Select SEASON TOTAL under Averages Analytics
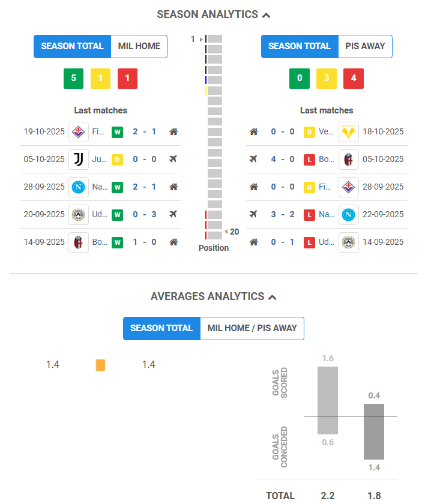Image resolution: width=431 pixels, height=504 pixels. (161, 328)
